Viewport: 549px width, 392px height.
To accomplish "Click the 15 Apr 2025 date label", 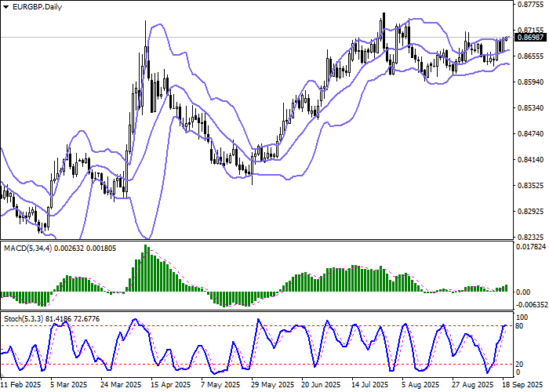I will tap(169, 386).
